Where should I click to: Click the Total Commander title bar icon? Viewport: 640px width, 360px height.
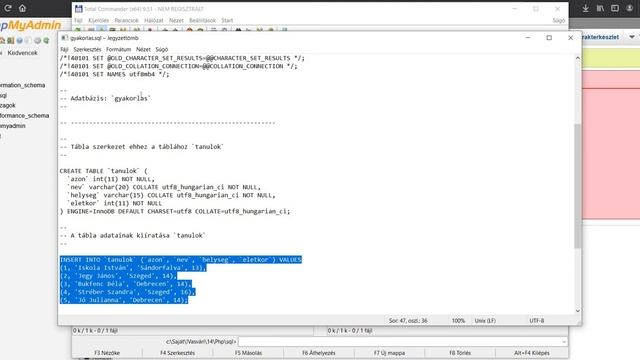78,9
